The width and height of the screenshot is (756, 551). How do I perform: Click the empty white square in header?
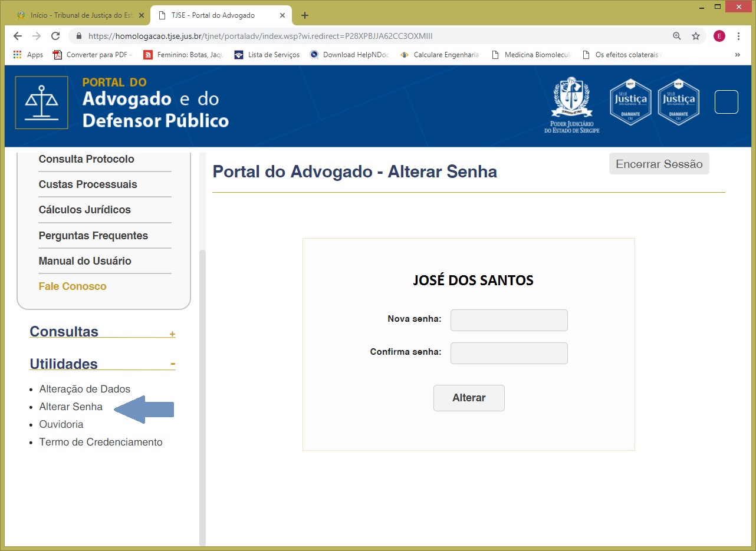(726, 102)
